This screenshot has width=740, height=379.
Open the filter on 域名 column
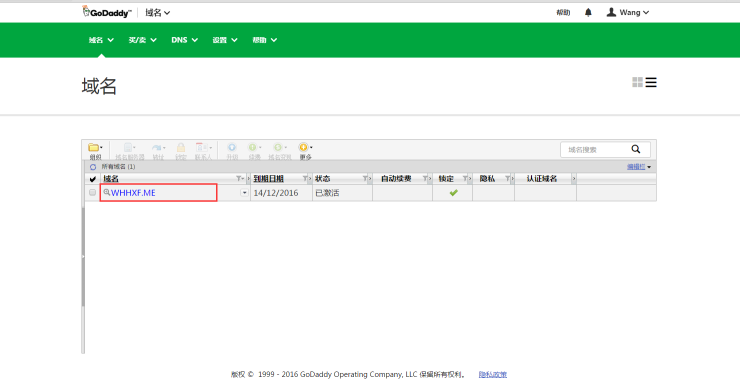click(x=239, y=179)
